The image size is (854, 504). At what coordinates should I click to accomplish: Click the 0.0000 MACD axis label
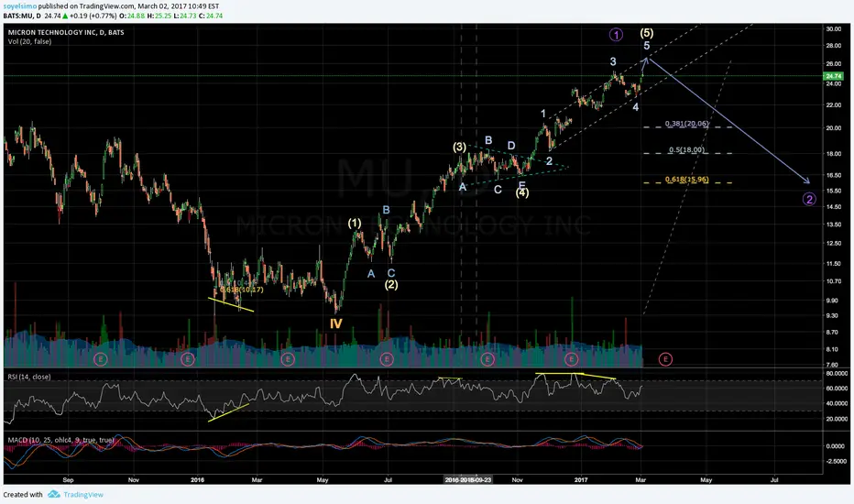tap(836, 445)
